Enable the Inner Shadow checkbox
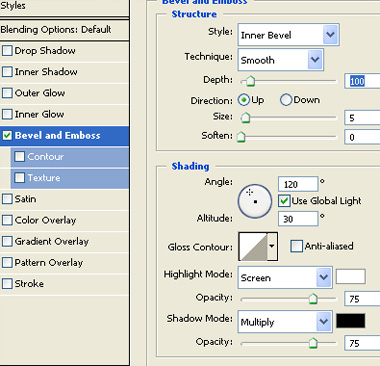 tap(7, 72)
